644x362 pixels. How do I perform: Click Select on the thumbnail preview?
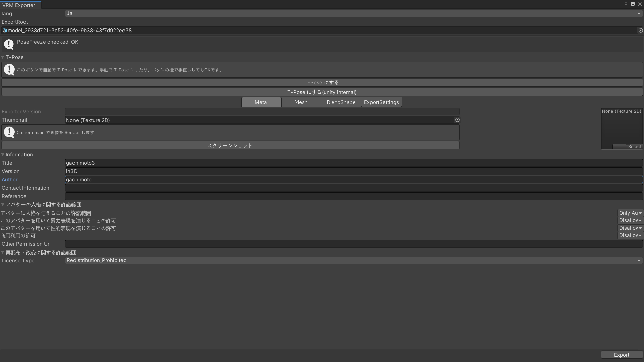(x=627, y=147)
